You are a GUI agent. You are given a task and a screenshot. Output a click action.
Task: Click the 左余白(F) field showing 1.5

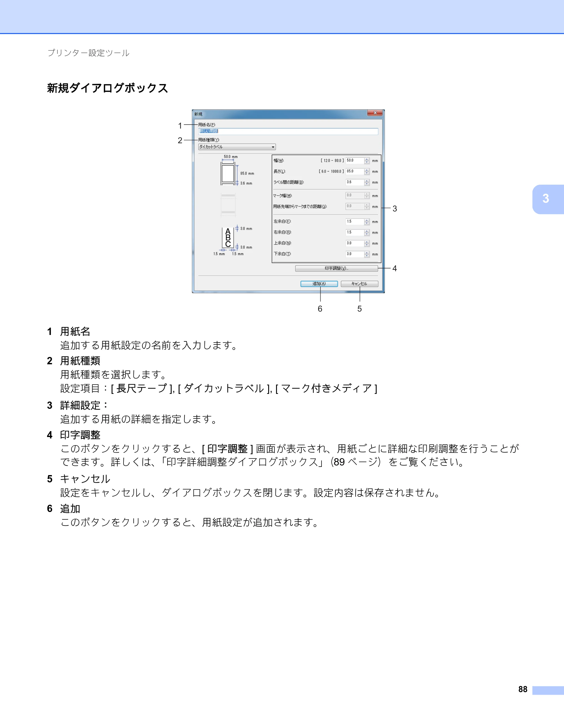[355, 222]
